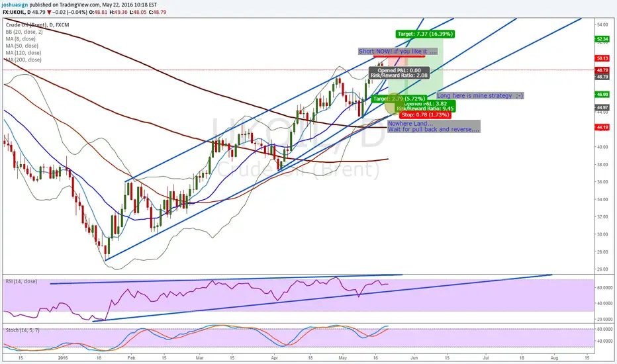Click the red 44.19 price axis tag

[602, 128]
